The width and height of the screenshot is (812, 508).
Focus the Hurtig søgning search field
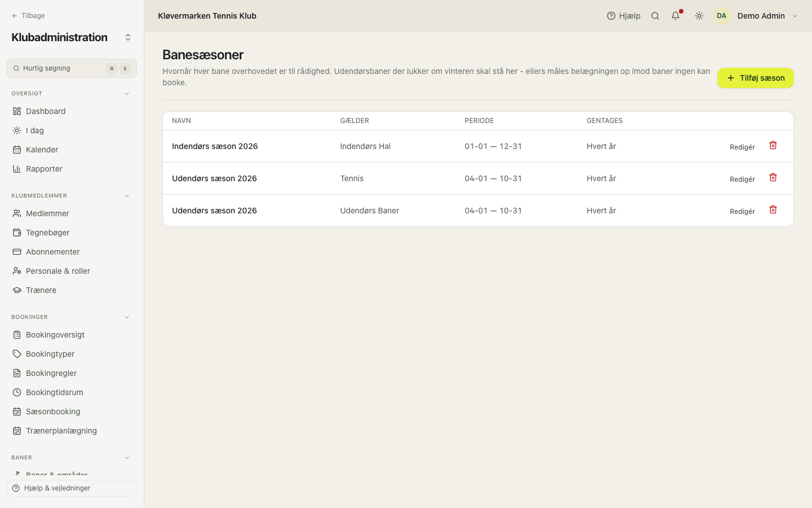(x=72, y=68)
